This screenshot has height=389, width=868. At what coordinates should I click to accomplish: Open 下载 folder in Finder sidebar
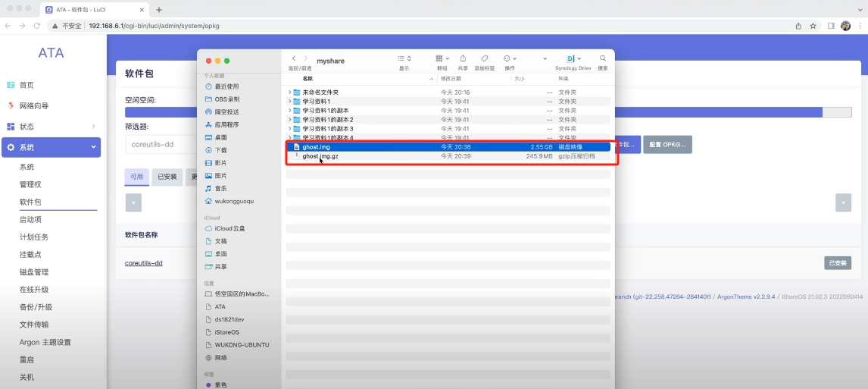221,150
